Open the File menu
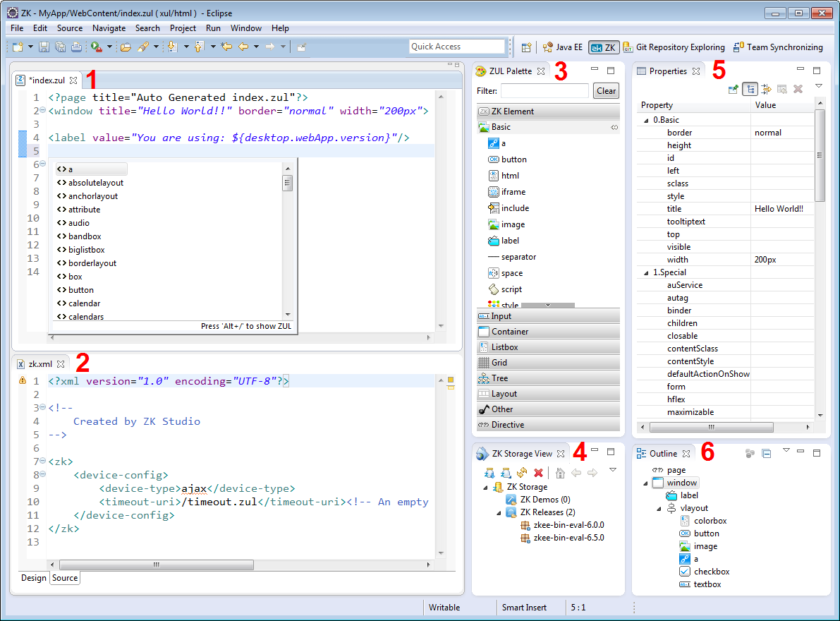840x621 pixels. [x=17, y=28]
